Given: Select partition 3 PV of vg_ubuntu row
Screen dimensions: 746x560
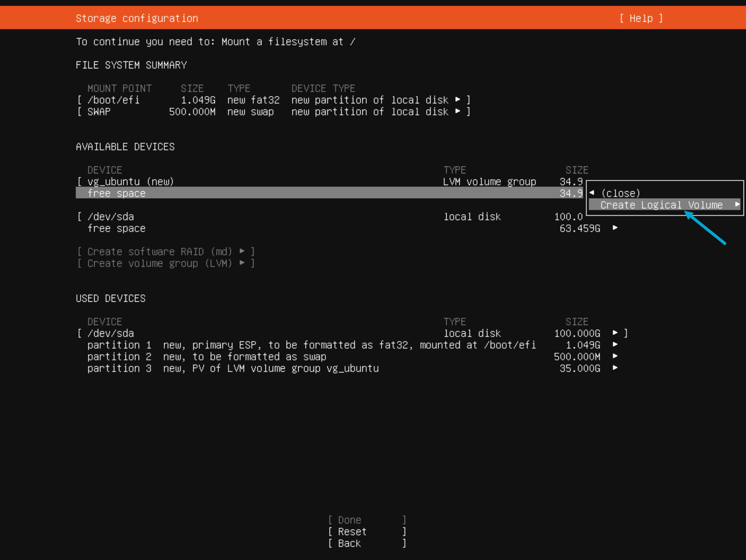Looking at the screenshot, I should (233, 368).
